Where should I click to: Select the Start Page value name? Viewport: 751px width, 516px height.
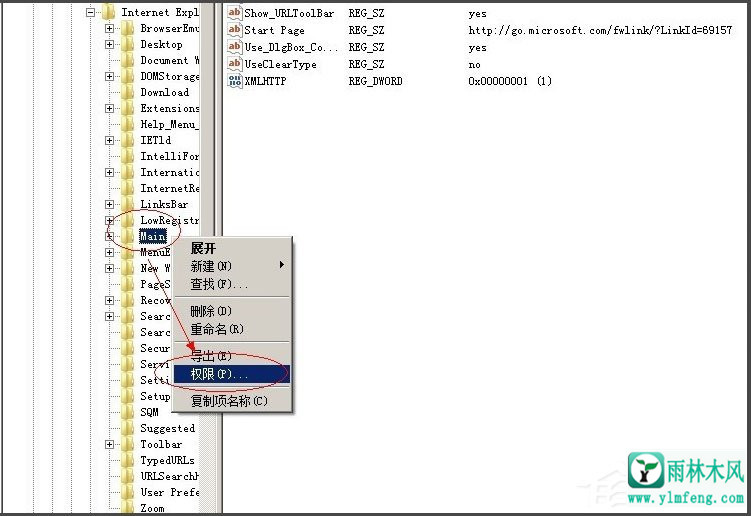click(274, 30)
